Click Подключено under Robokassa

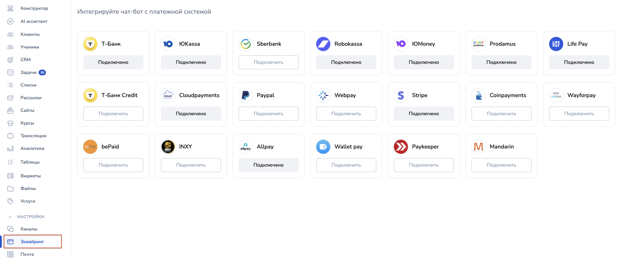346,62
